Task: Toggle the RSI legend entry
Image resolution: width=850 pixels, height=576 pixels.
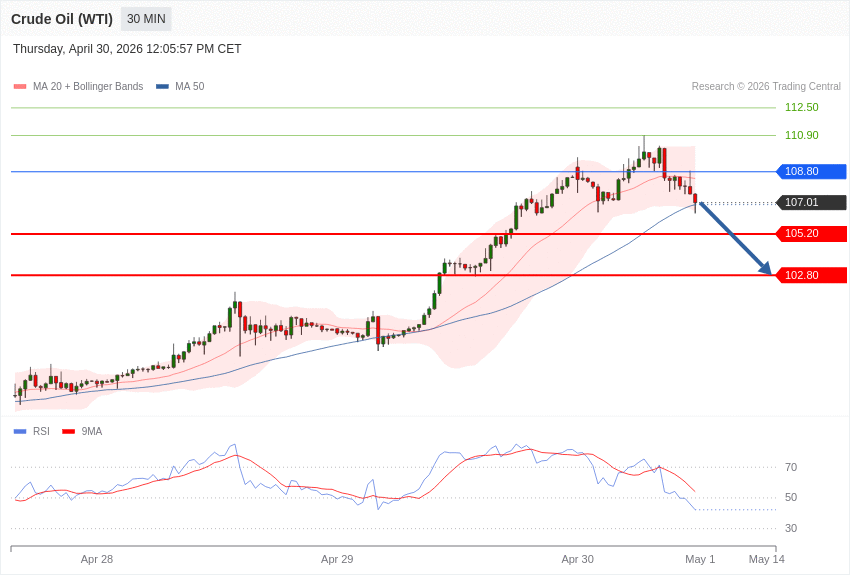Action: point(40,432)
